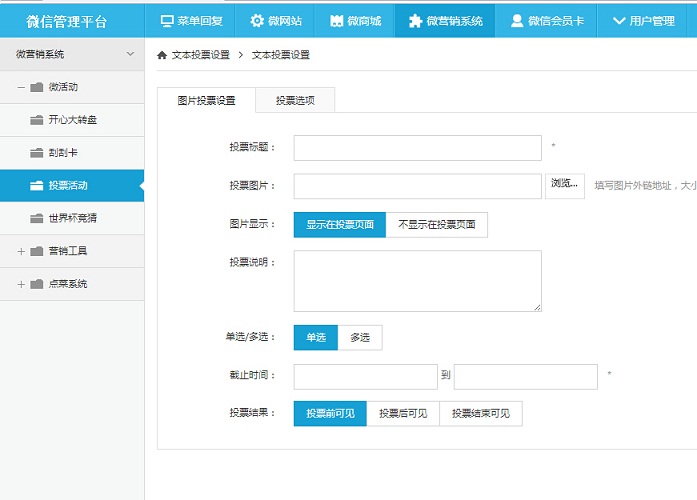Choose 单选 voting mode
The width and height of the screenshot is (697, 500).
[x=316, y=337]
